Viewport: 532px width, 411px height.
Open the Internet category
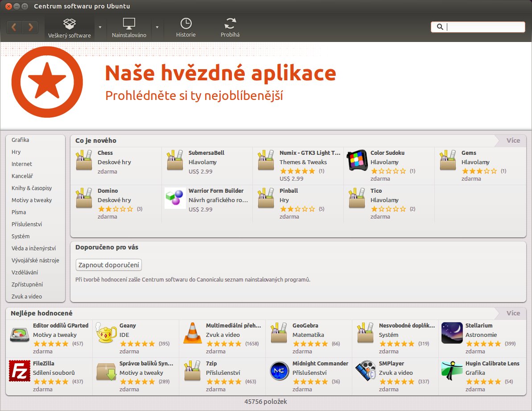click(x=22, y=164)
